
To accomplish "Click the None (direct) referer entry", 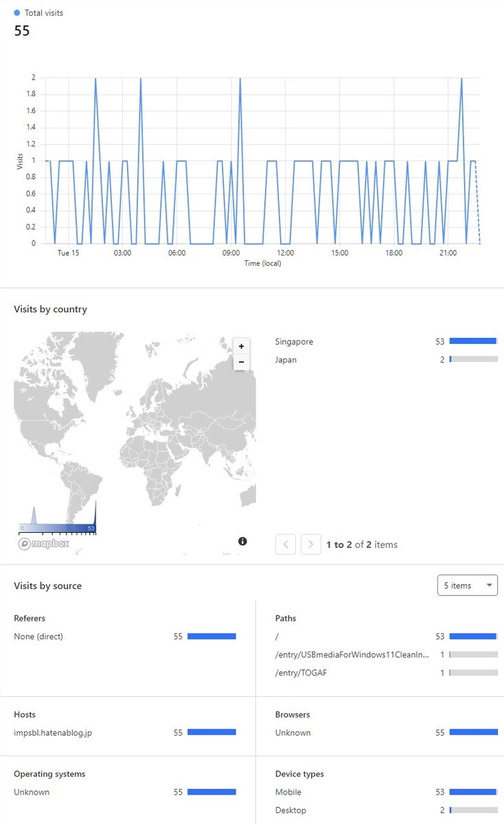I will click(x=38, y=637).
